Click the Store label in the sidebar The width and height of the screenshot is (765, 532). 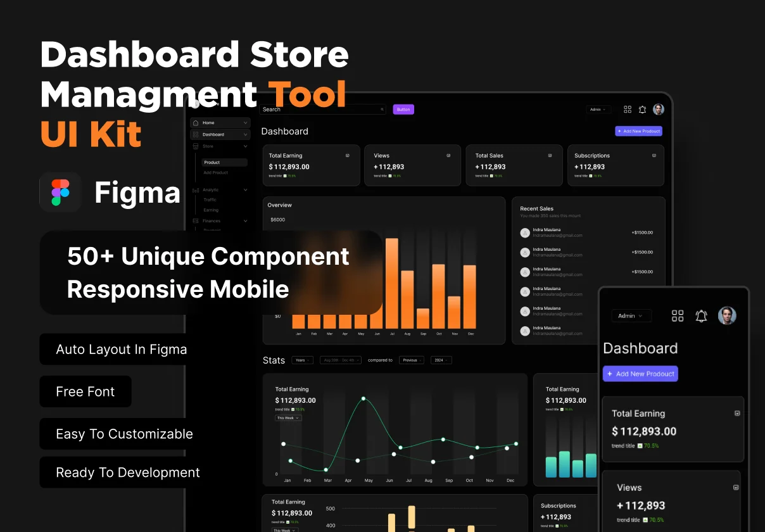[x=208, y=146]
